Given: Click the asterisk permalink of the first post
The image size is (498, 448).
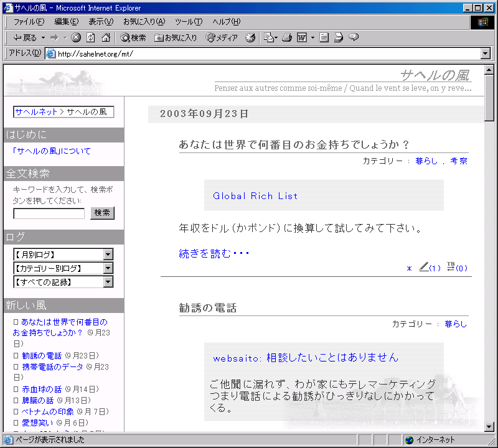Looking at the screenshot, I should (409, 268).
